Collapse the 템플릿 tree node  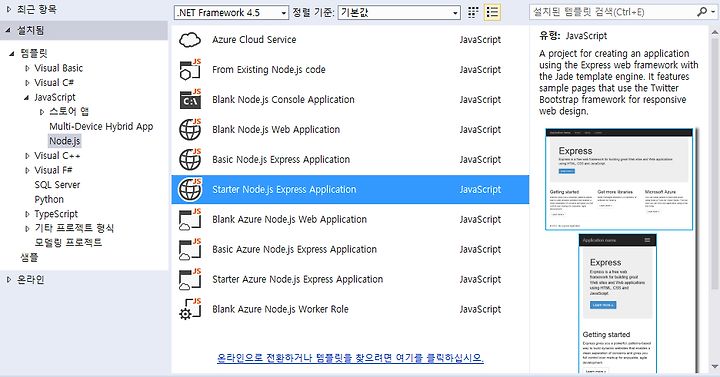coord(12,54)
